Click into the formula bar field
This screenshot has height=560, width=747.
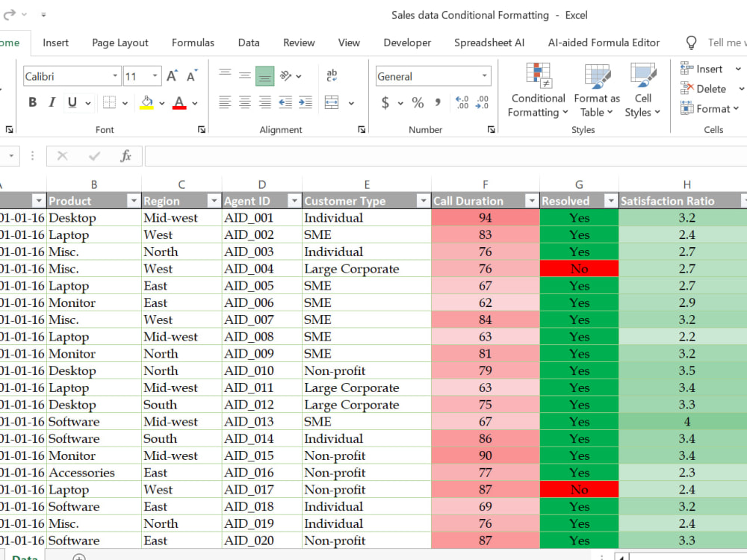click(446, 156)
